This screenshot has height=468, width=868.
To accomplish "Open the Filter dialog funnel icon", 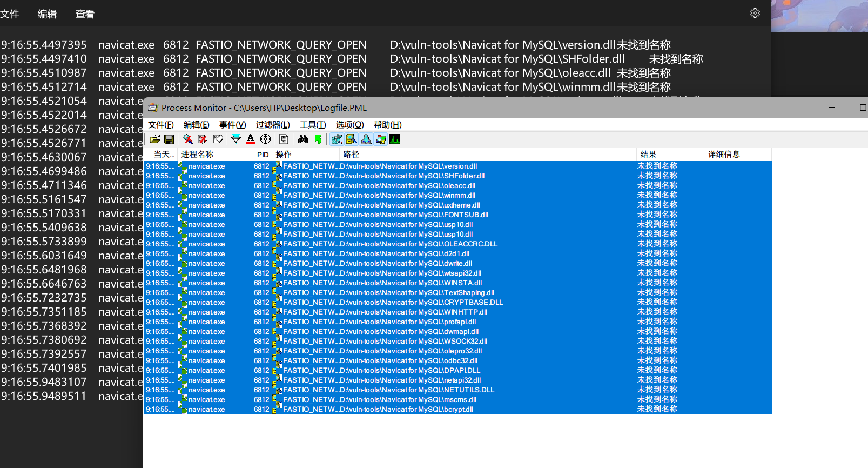I will point(236,139).
